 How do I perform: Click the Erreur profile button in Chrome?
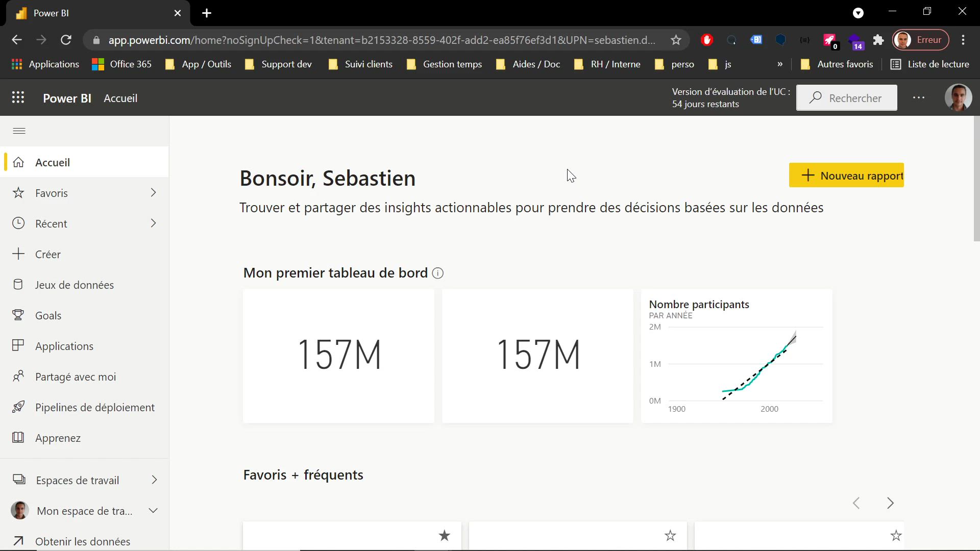[x=920, y=40]
